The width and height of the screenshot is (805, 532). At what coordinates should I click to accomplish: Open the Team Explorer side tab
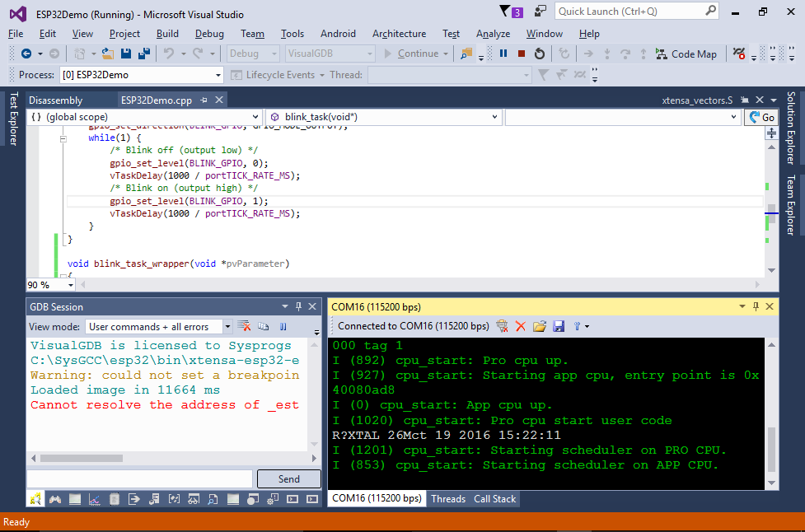(791, 205)
